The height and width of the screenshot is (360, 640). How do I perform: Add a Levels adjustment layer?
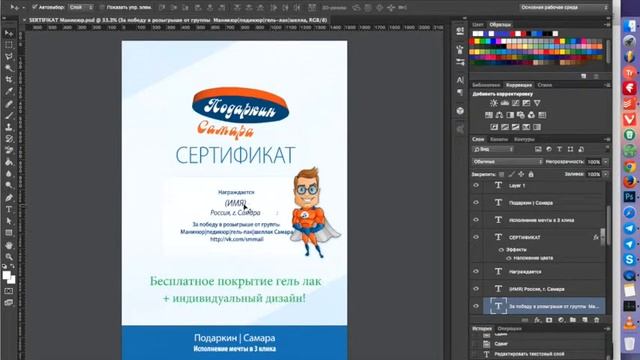coord(505,103)
